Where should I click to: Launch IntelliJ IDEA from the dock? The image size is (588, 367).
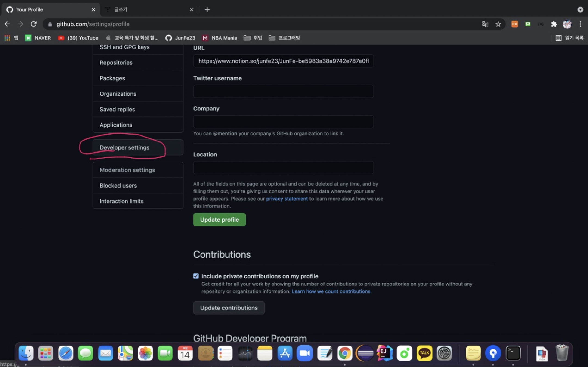tap(384, 353)
